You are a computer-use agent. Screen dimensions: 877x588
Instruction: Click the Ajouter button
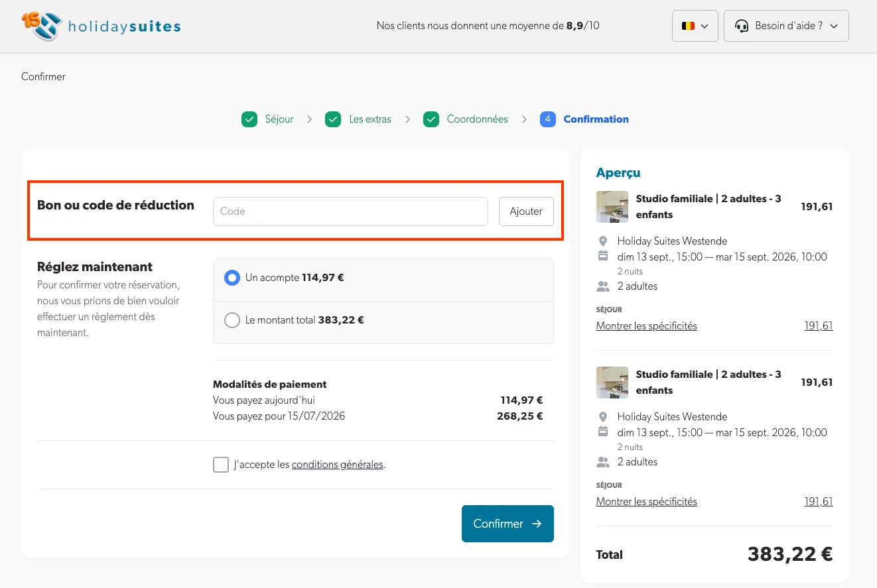(x=526, y=211)
